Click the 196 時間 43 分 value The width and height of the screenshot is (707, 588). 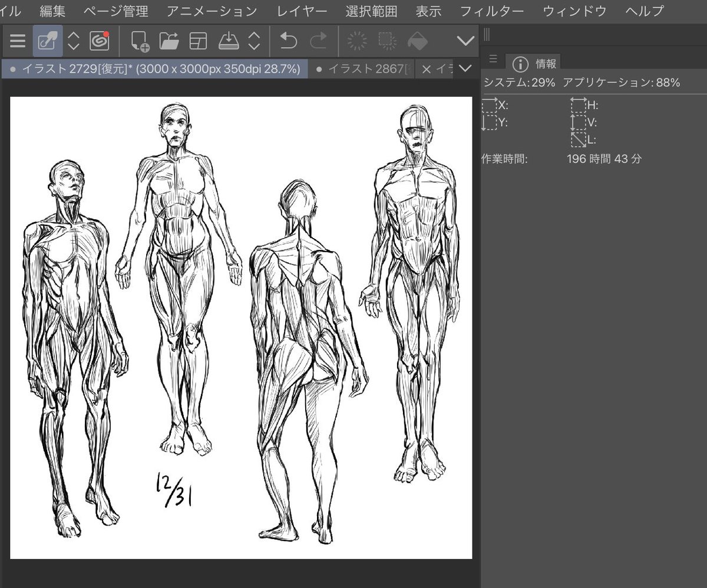[x=604, y=158]
